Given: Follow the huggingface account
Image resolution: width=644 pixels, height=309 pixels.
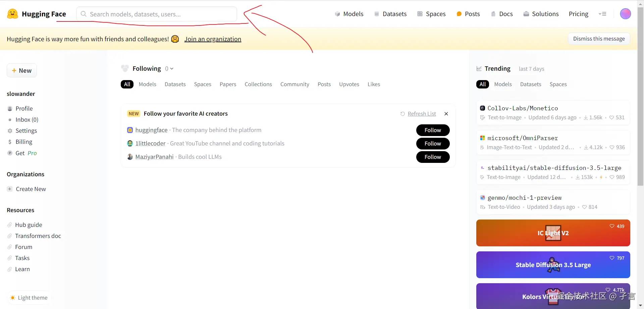Looking at the screenshot, I should (x=433, y=130).
